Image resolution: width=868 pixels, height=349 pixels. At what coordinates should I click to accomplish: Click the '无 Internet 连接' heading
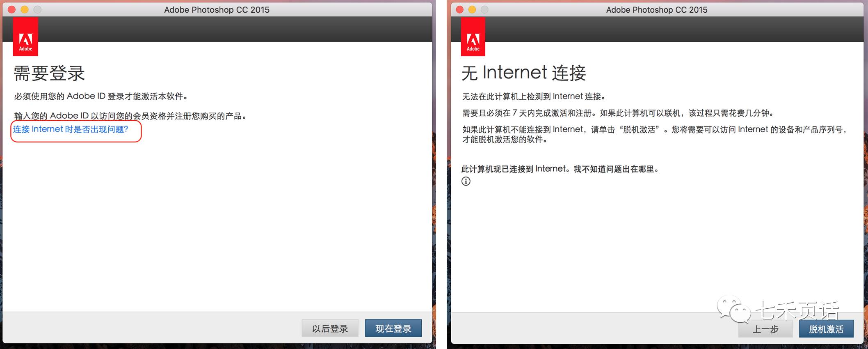524,73
